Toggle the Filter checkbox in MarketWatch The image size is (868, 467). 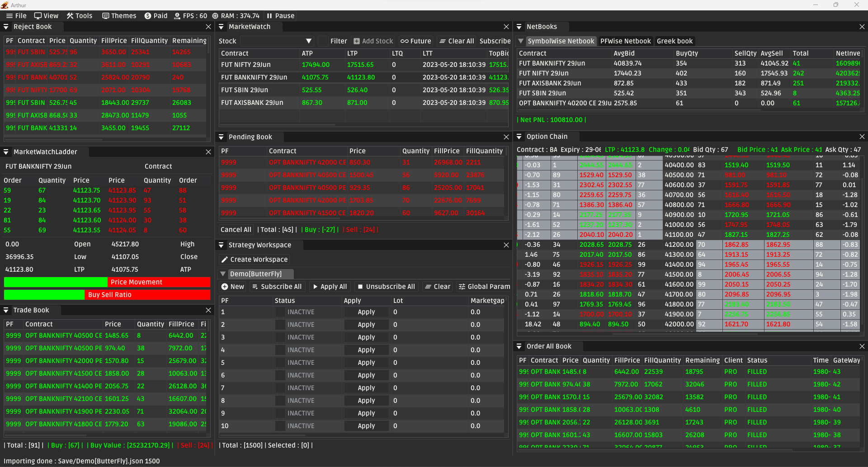click(x=323, y=41)
